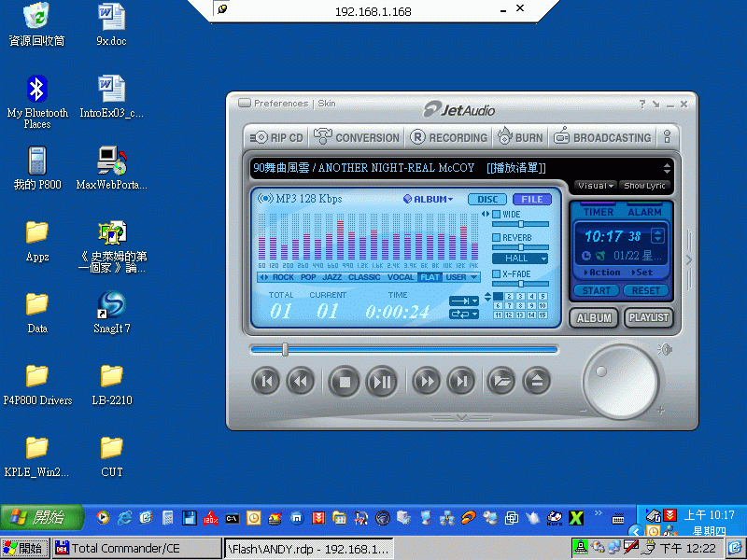Click the mute speaker icon above volume knob
The image size is (747, 560).
[665, 349]
